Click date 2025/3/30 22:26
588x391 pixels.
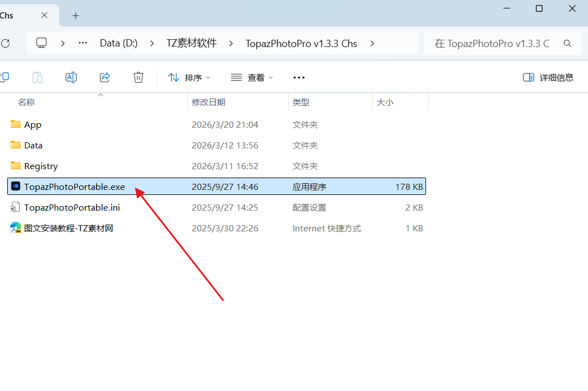coord(225,229)
